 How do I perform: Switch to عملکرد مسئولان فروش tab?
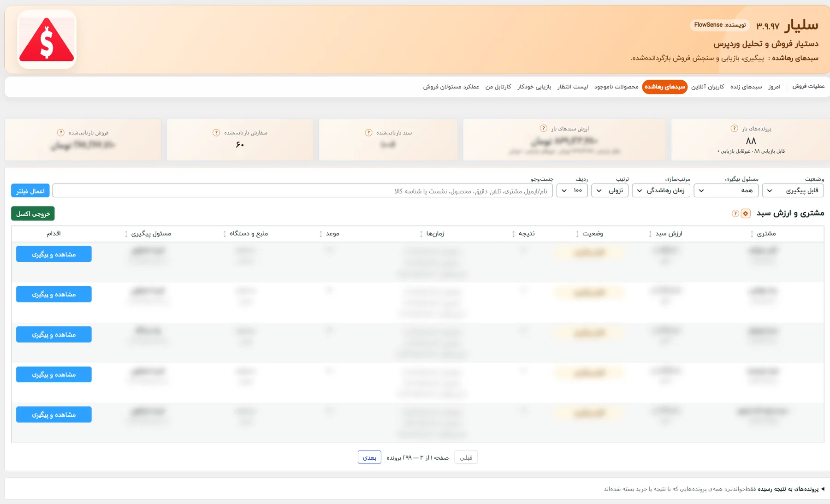coord(451,87)
